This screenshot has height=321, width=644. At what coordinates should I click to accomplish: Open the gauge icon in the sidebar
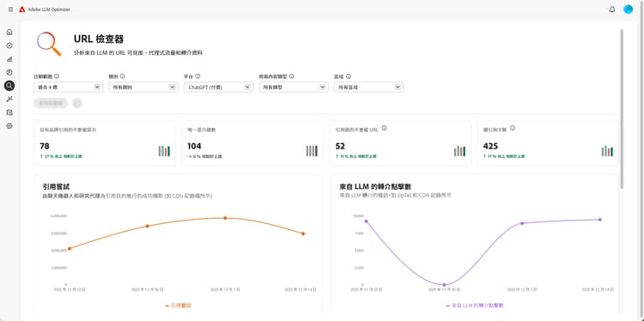9,45
